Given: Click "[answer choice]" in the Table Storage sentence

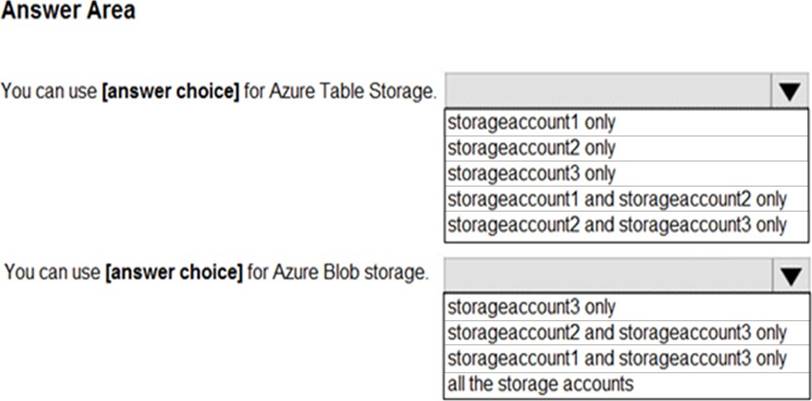Looking at the screenshot, I should [x=170, y=92].
